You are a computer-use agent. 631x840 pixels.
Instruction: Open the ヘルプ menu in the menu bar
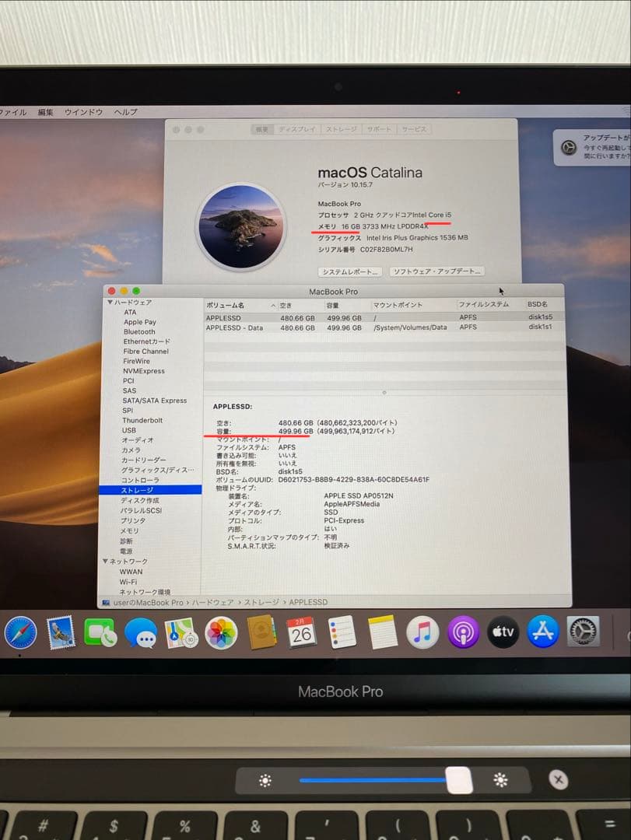(x=125, y=112)
